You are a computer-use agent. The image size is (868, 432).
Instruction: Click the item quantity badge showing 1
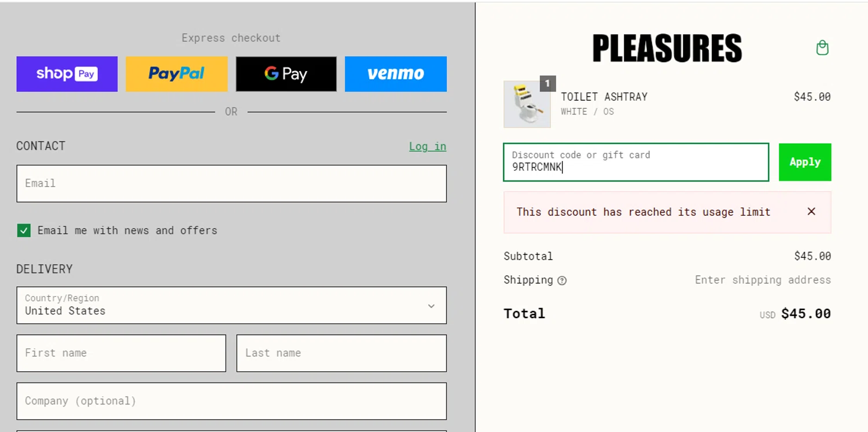(548, 83)
